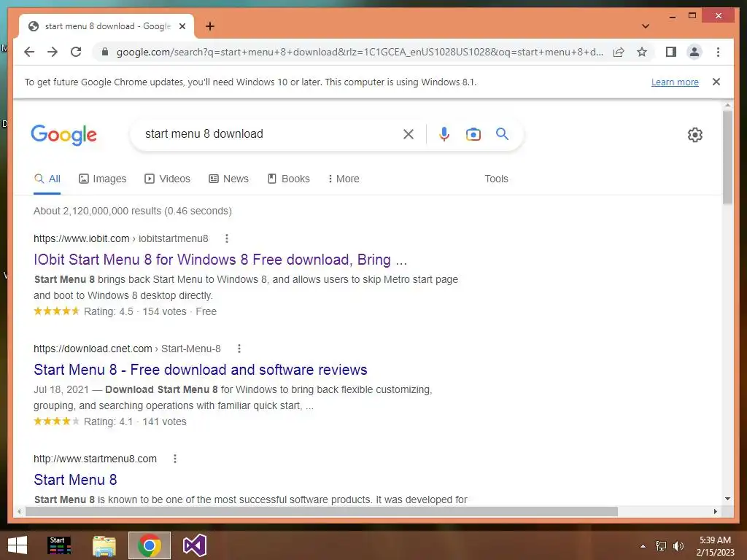The image size is (747, 560).
Task: Open Start Menu 8 CNET download link
Action: [x=200, y=370]
